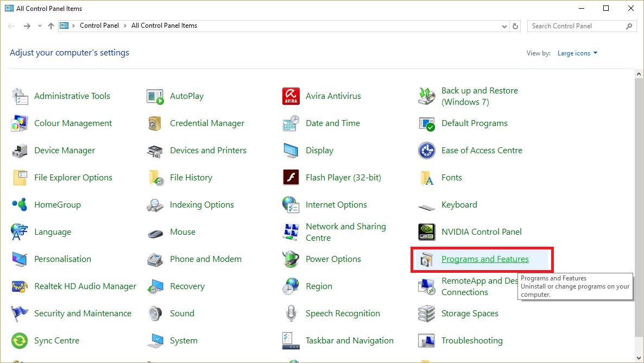
Task: Click the search magnifier icon
Action: [629, 26]
